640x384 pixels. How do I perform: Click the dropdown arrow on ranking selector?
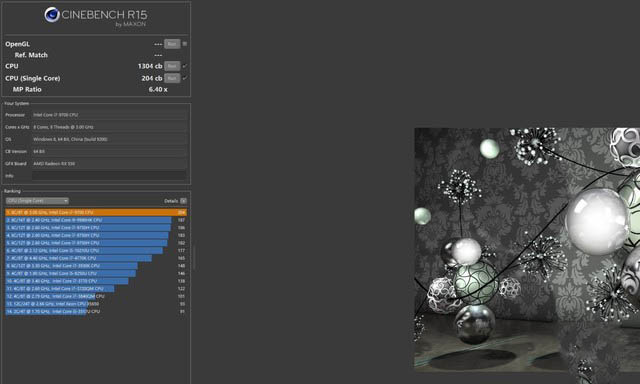pyautogui.click(x=66, y=201)
